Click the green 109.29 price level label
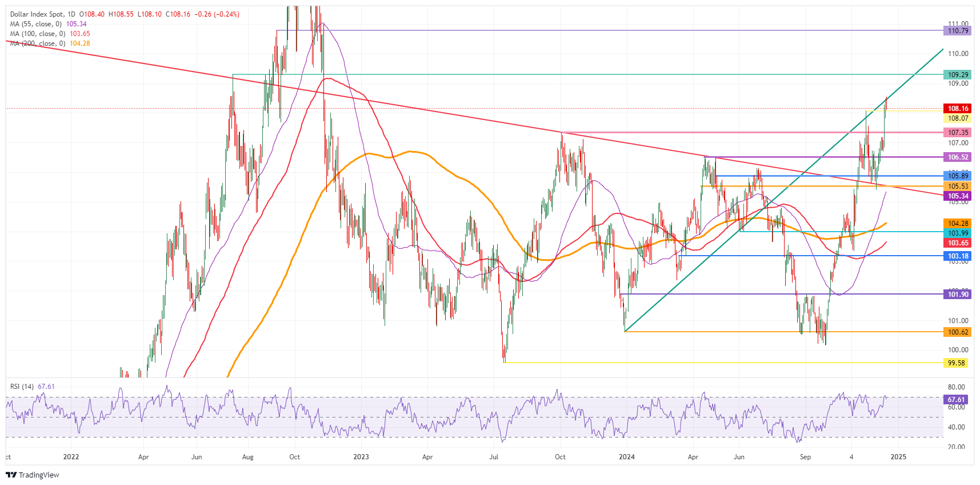The height and width of the screenshot is (485, 980). click(x=958, y=75)
